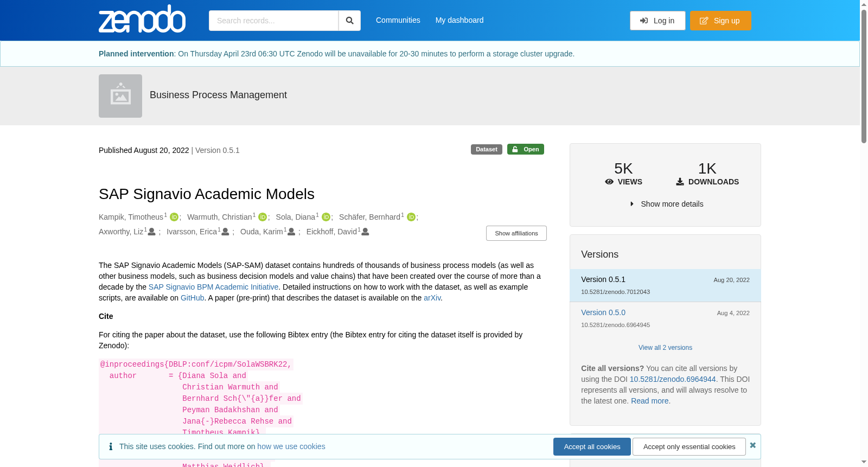Expand Show more details statistics
The image size is (868, 467).
[x=667, y=204]
